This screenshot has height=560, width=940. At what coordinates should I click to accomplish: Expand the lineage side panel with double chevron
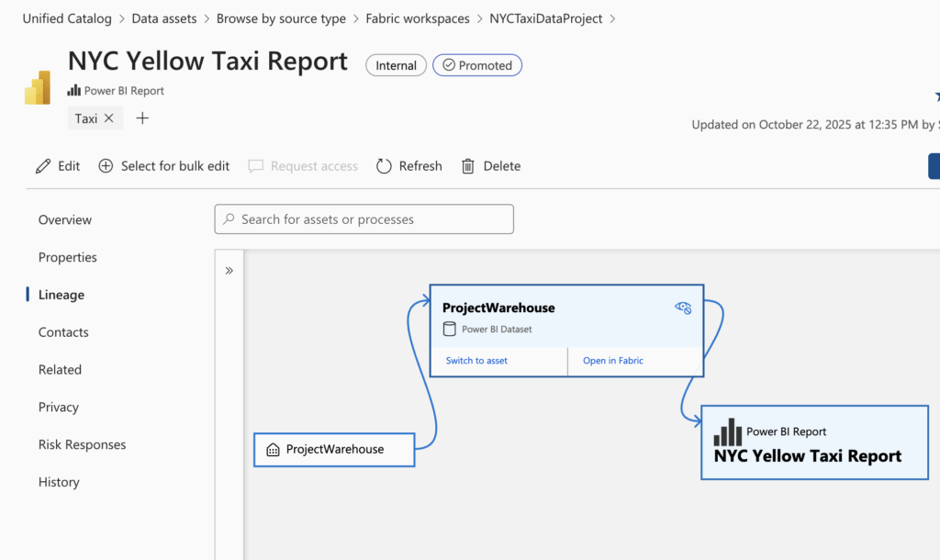click(x=229, y=271)
